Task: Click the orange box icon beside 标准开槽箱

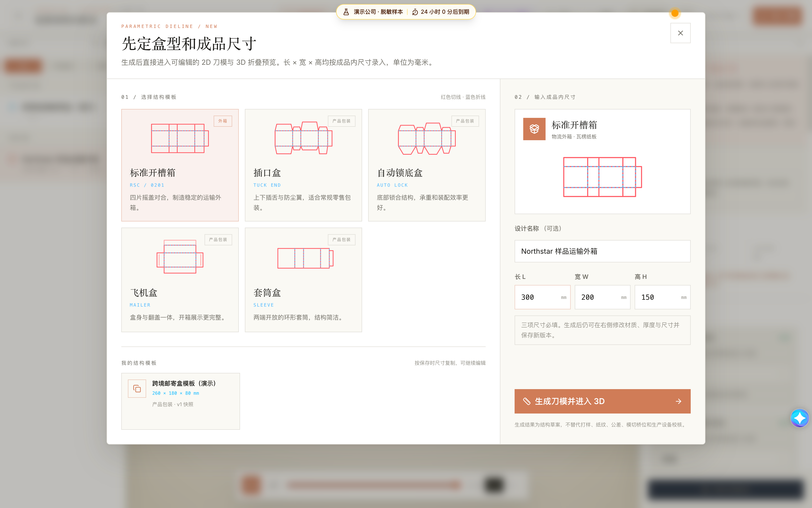Action: pos(534,129)
